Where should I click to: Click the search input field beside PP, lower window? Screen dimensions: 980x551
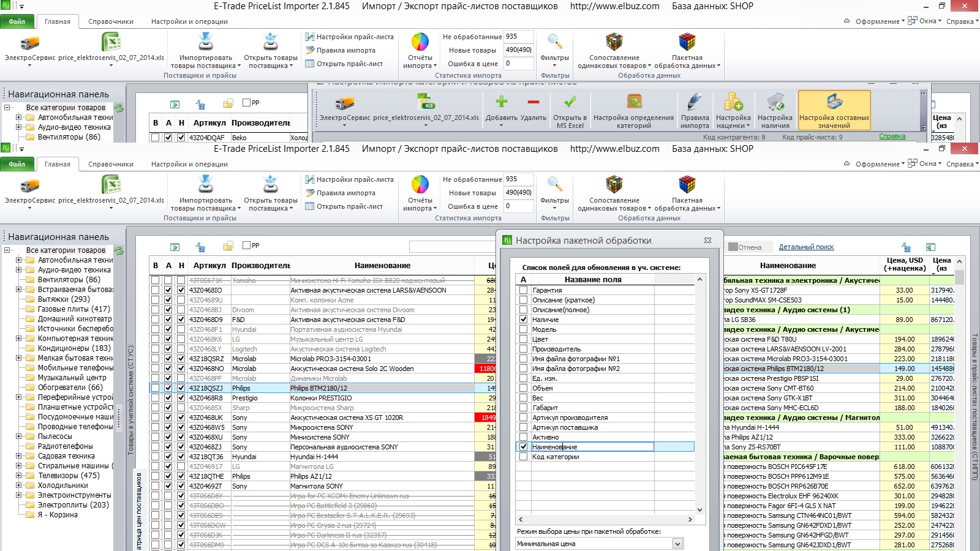453,246
